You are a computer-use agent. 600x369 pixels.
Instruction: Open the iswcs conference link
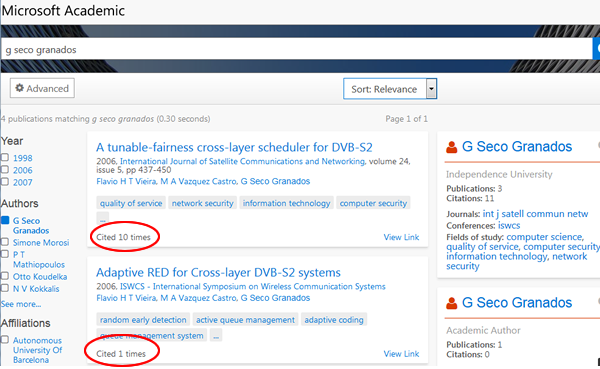(509, 225)
